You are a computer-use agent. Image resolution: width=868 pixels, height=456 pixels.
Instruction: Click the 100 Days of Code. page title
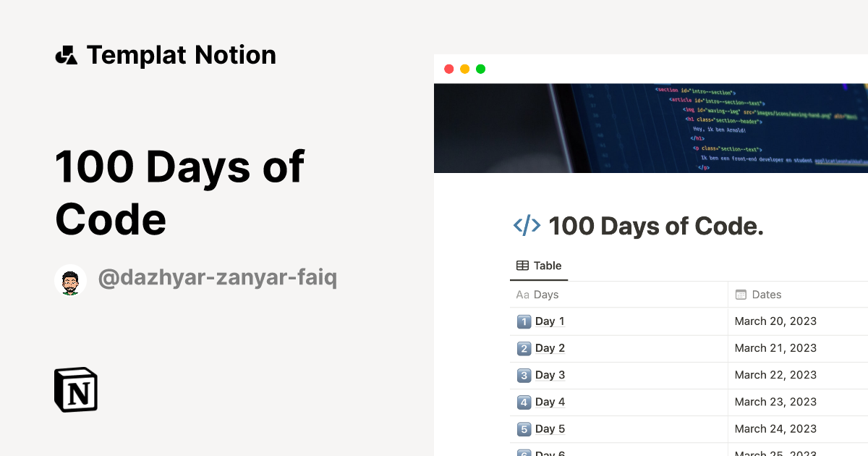click(x=656, y=227)
